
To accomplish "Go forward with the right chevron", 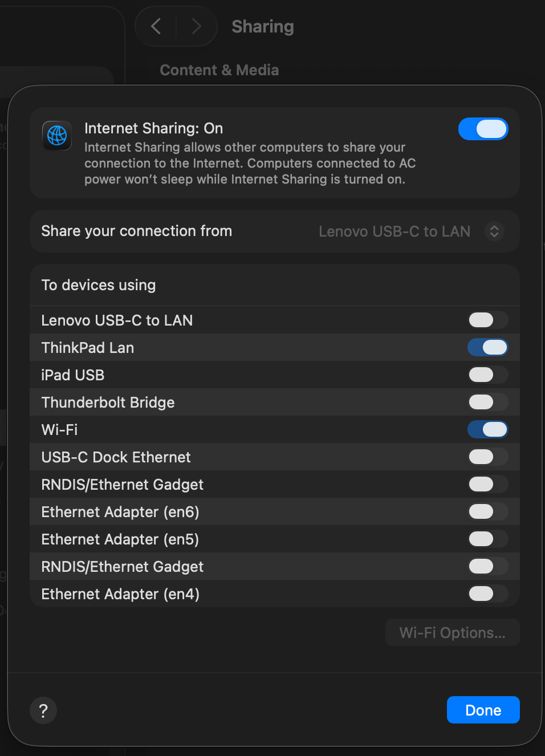I will (197, 26).
